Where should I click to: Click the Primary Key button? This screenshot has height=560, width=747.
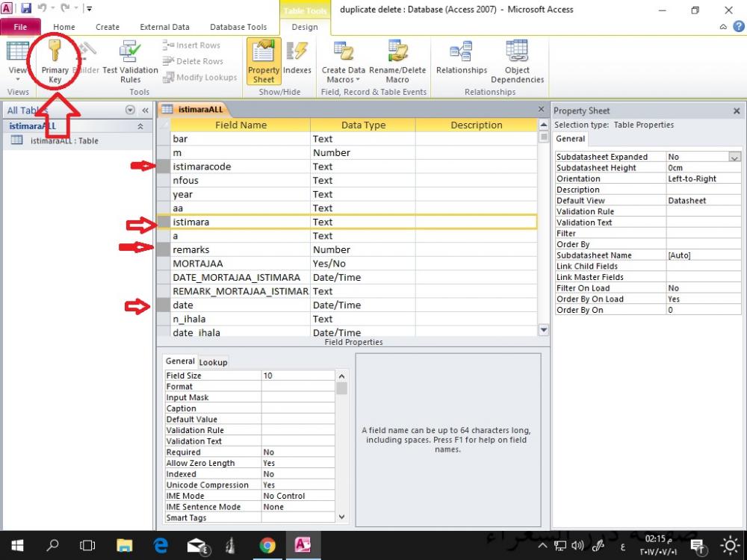(x=55, y=62)
